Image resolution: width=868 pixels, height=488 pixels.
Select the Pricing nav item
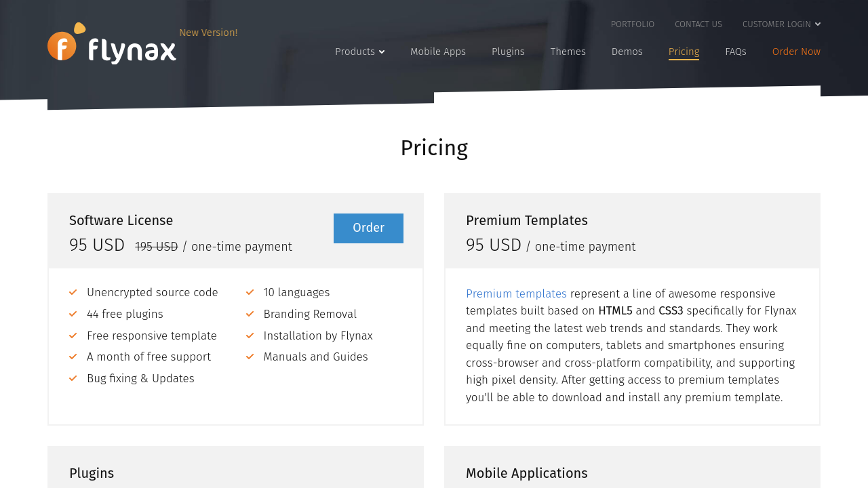pos(684,52)
